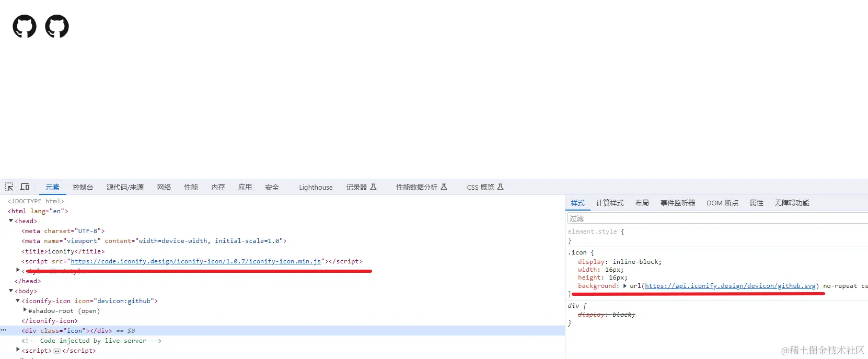Click the first GitHub icon on page
868x359 pixels.
click(x=25, y=26)
